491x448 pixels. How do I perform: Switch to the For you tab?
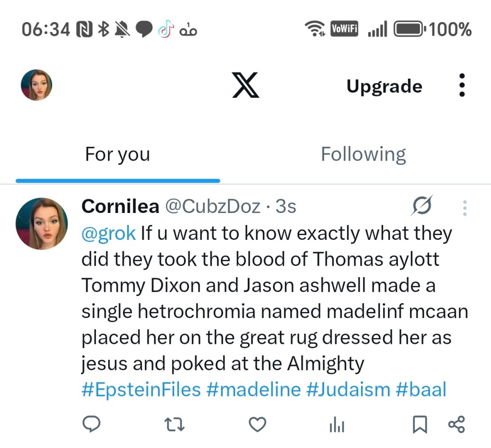117,154
